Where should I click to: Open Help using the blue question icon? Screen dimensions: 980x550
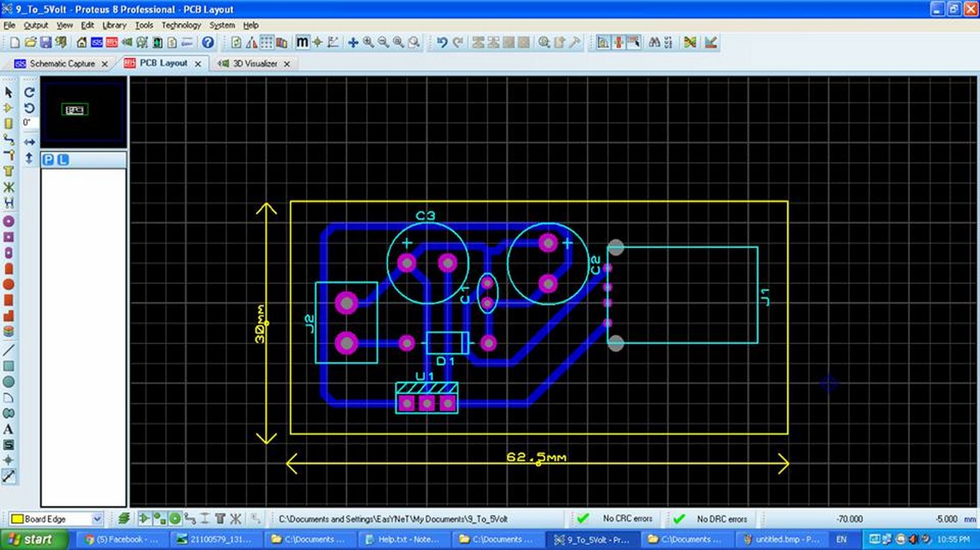208,42
